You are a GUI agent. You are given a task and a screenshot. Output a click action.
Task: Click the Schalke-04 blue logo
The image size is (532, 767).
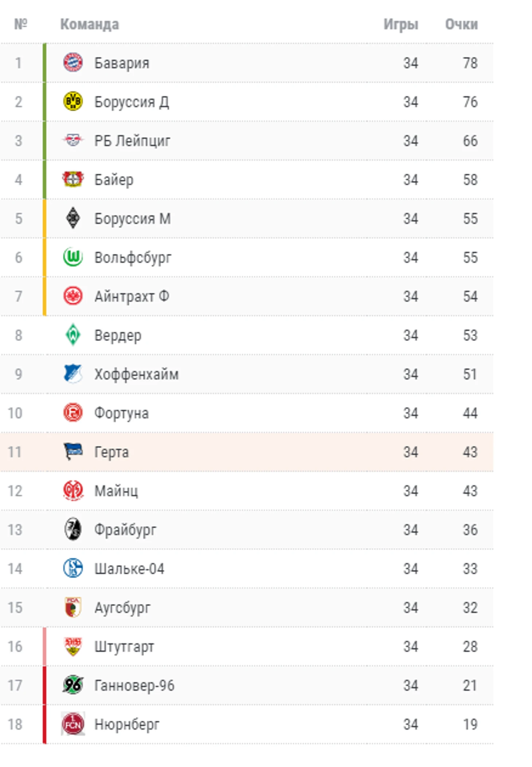73,568
